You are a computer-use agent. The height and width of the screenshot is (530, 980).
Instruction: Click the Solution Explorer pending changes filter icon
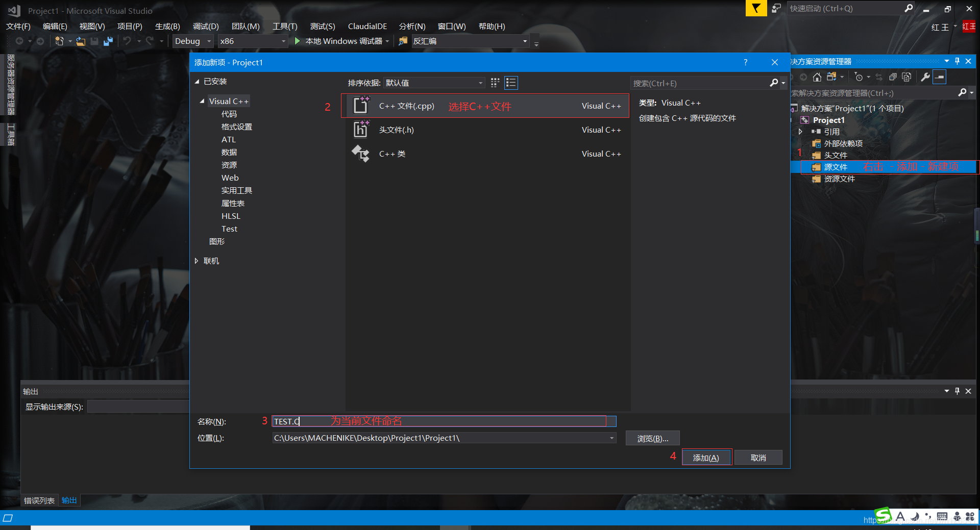tap(859, 77)
